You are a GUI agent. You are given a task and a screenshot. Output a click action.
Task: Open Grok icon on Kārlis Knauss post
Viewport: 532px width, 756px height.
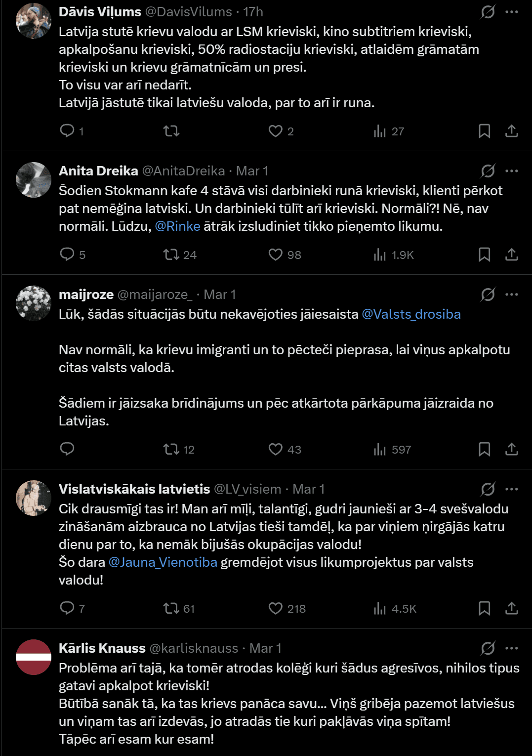(x=488, y=648)
